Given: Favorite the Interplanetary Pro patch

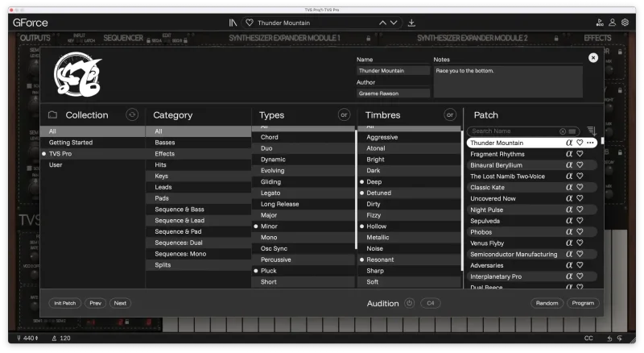Looking at the screenshot, I should point(580,276).
